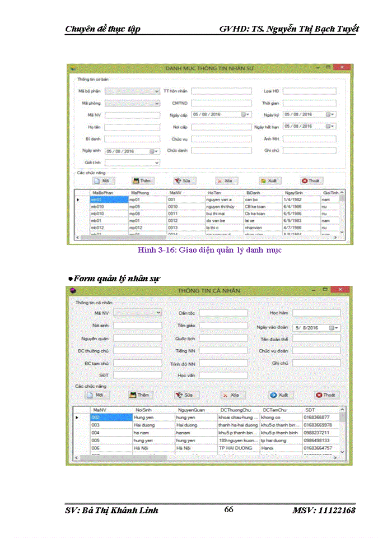
Task: Click the CMTND input field
Action: tap(221, 103)
